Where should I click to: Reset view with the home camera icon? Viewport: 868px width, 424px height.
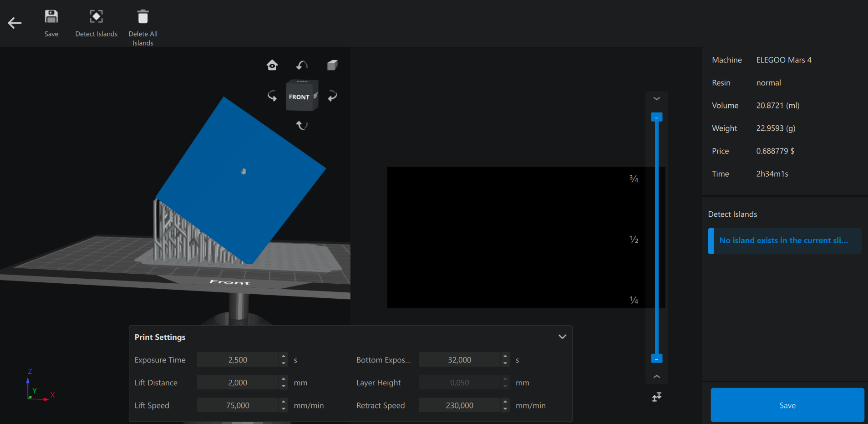coord(272,65)
